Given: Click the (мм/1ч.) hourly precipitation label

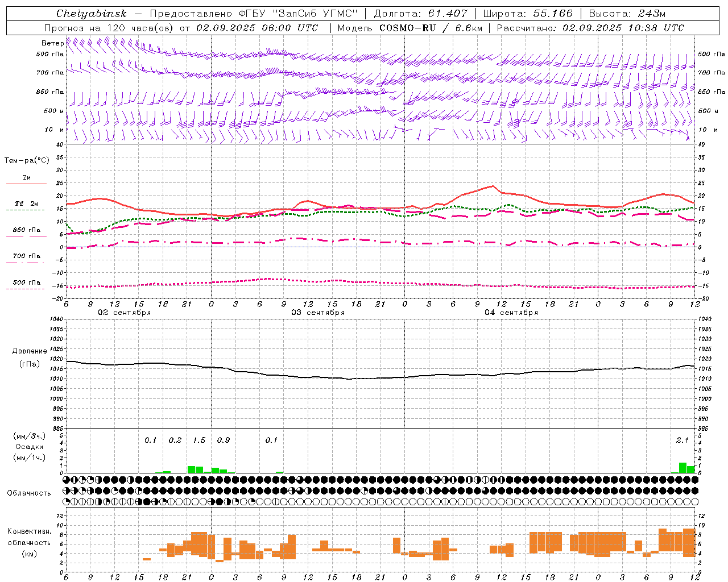Looking at the screenshot, I should tap(30, 458).
